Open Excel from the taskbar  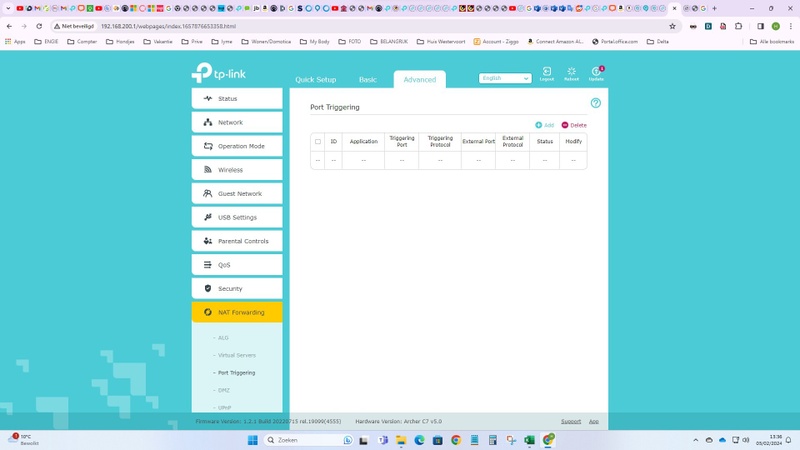click(530, 440)
